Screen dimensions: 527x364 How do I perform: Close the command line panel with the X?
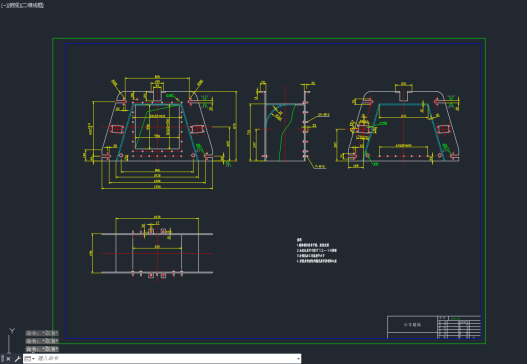[8, 359]
